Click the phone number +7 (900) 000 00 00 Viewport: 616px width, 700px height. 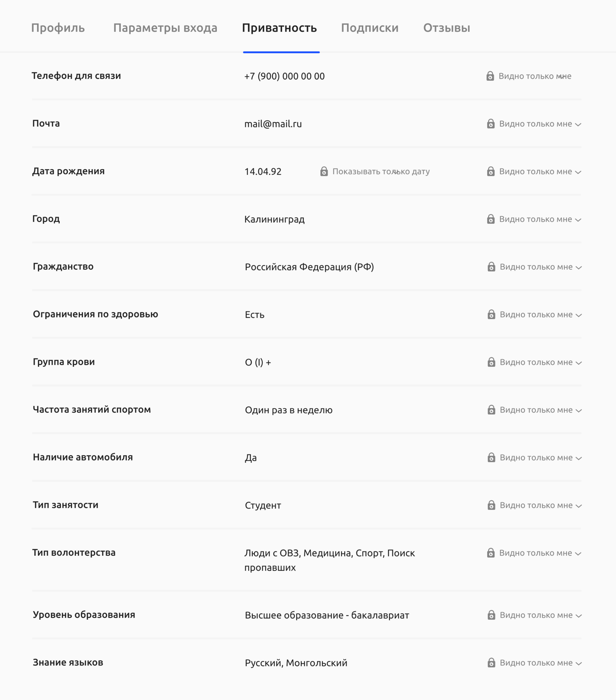click(x=284, y=76)
